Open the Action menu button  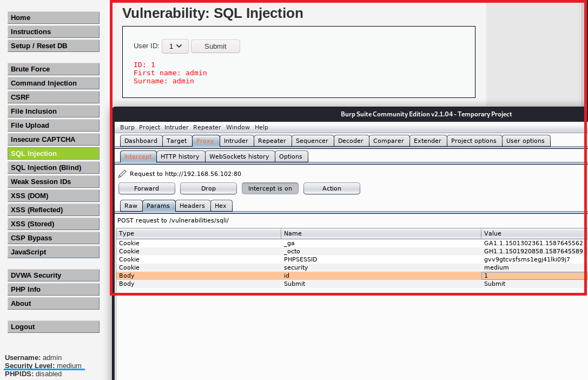pyautogui.click(x=332, y=188)
